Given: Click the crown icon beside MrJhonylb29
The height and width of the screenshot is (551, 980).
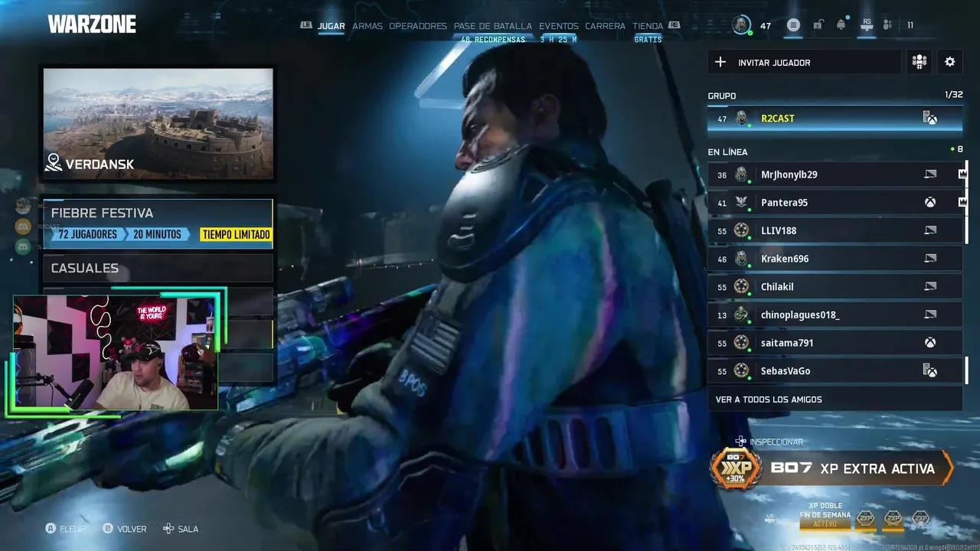Looking at the screenshot, I should click(x=962, y=174).
